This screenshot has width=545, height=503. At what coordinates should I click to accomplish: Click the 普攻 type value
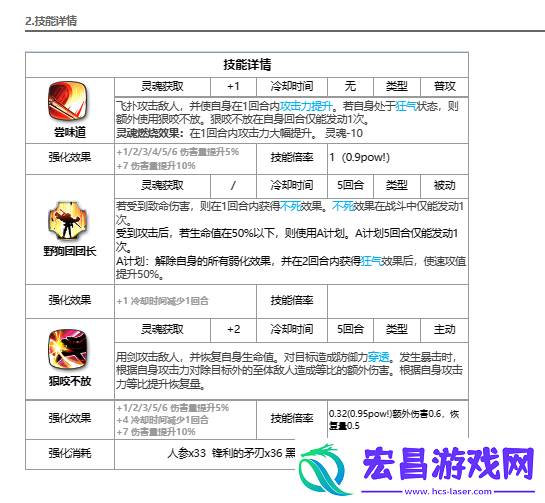pyautogui.click(x=444, y=86)
